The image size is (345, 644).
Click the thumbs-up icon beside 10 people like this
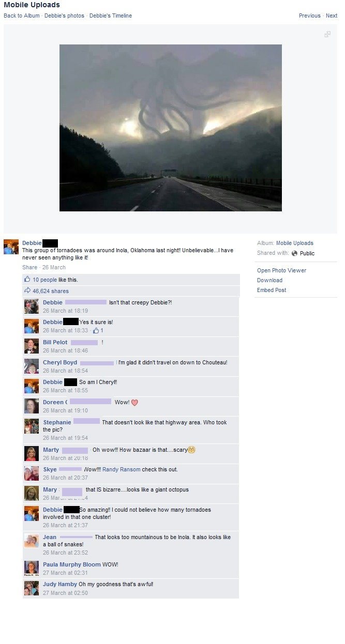[x=27, y=279]
